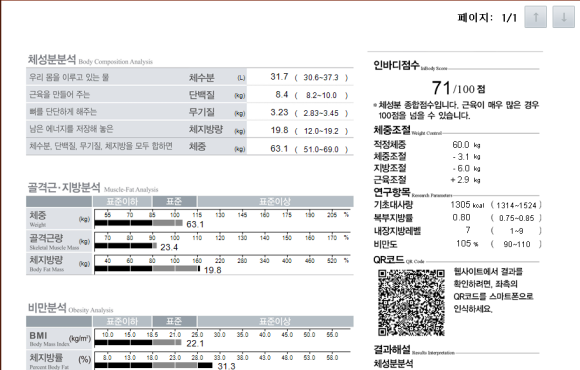The width and height of the screenshot is (580, 370).
Task: Select the 내장지방레벨 value 7
Action: pos(468,230)
